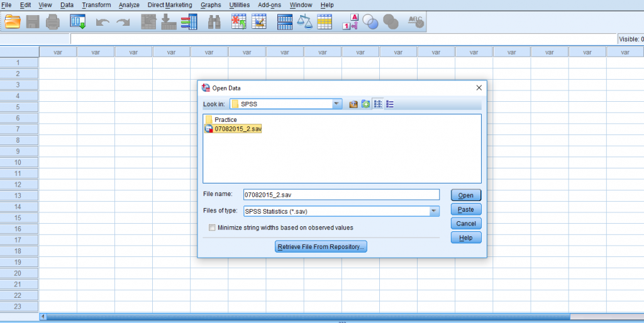Click the binoculars Find icon
Screen dimensions: 644x323
[x=214, y=22]
